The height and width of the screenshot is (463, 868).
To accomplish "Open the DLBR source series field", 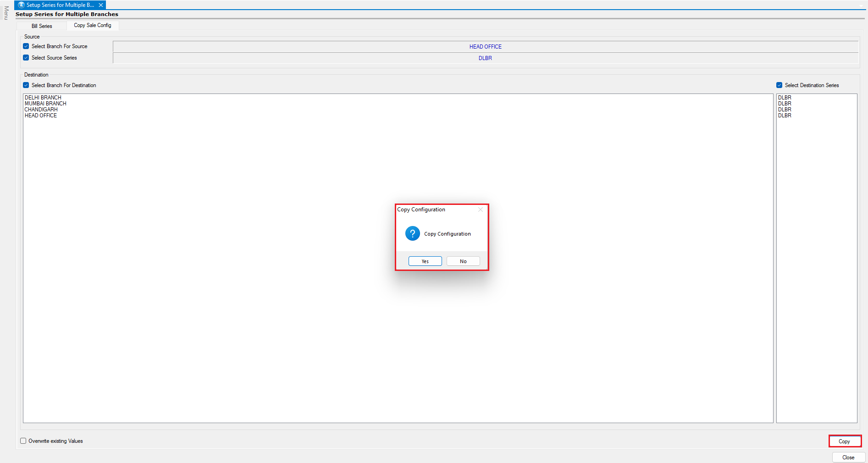I will point(485,58).
